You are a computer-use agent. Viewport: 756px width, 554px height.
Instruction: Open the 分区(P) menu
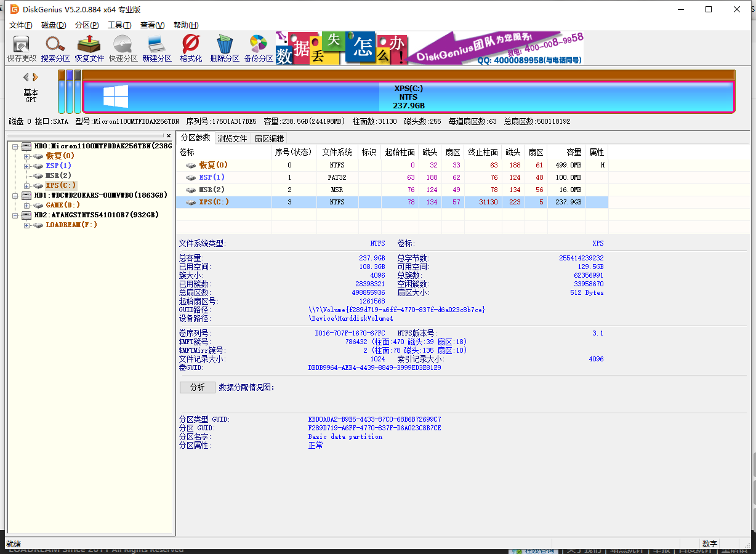87,25
